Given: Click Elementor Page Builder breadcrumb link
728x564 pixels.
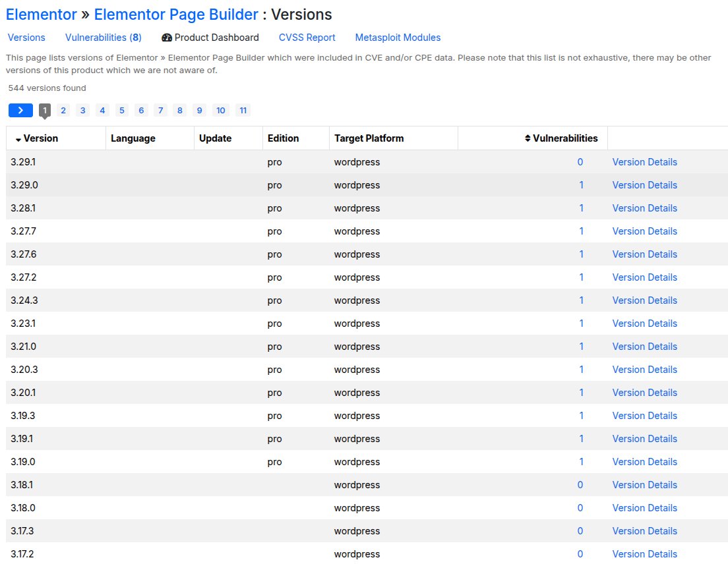Looking at the screenshot, I should point(176,14).
